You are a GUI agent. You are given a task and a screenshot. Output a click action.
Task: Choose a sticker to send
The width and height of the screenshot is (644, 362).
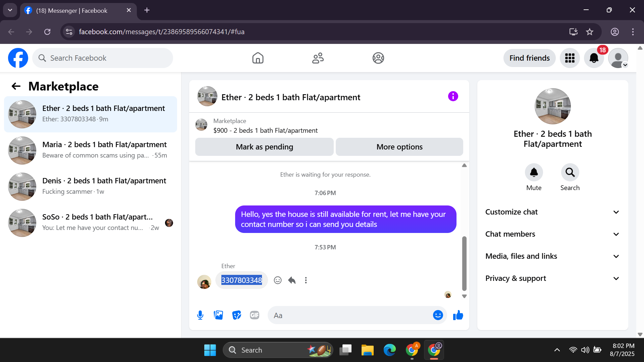[x=237, y=315]
